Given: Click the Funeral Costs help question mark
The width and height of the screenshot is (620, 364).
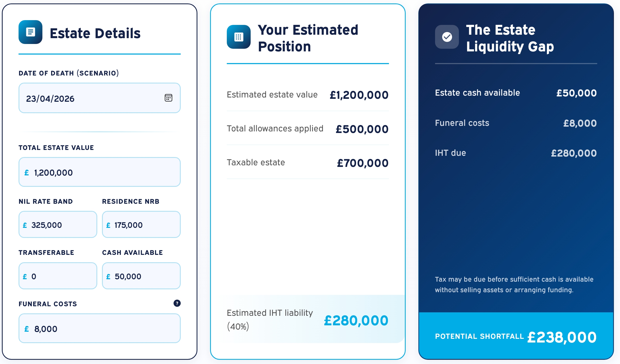Looking at the screenshot, I should pos(177,303).
